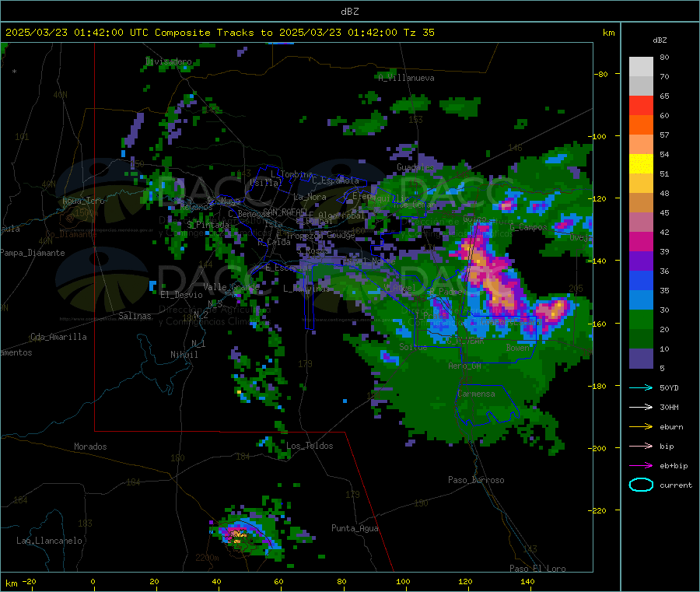The image size is (700, 592).
Task: Choose the magenta 39–42 dBZ swatch
Action: [641, 241]
